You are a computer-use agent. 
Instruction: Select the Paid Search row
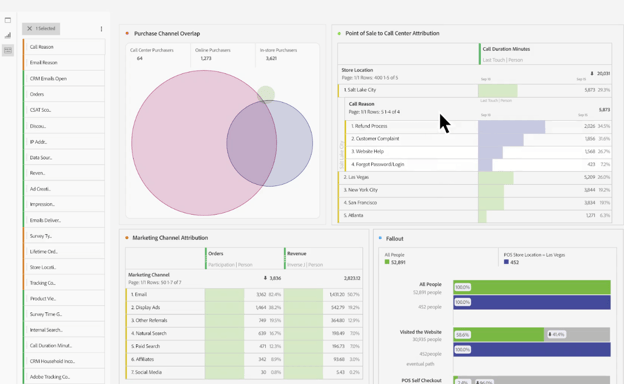244,347
